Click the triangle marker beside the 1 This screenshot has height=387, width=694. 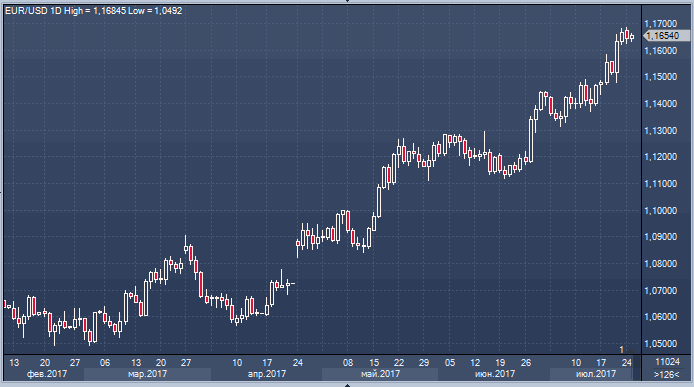(631, 351)
